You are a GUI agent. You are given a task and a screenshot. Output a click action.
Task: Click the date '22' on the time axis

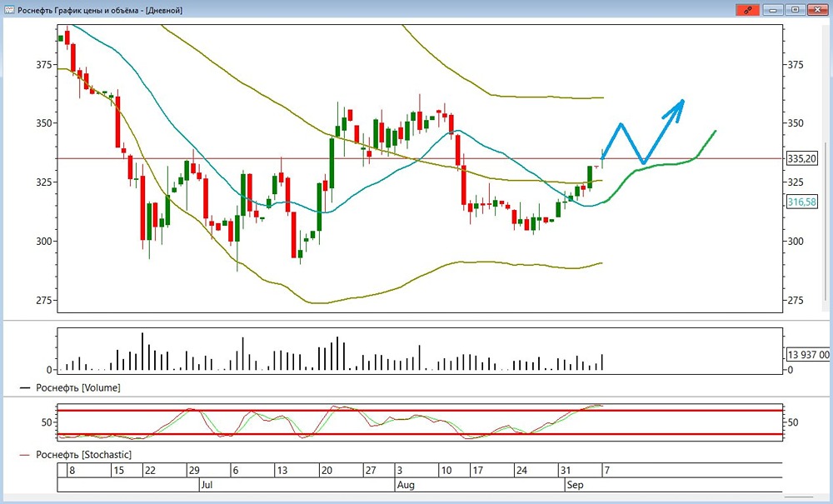(150, 471)
